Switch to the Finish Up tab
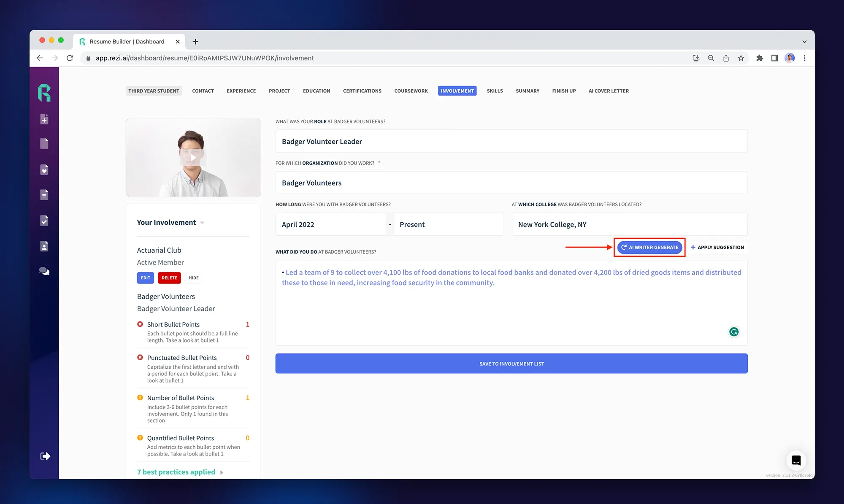 (564, 91)
